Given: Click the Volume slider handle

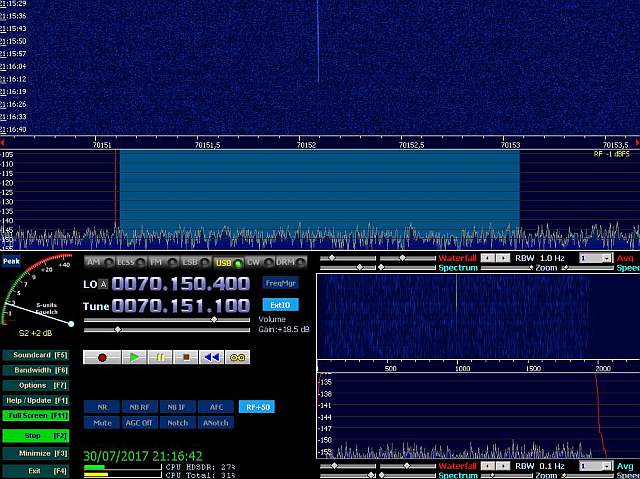Looking at the screenshot, I should pos(213,320).
